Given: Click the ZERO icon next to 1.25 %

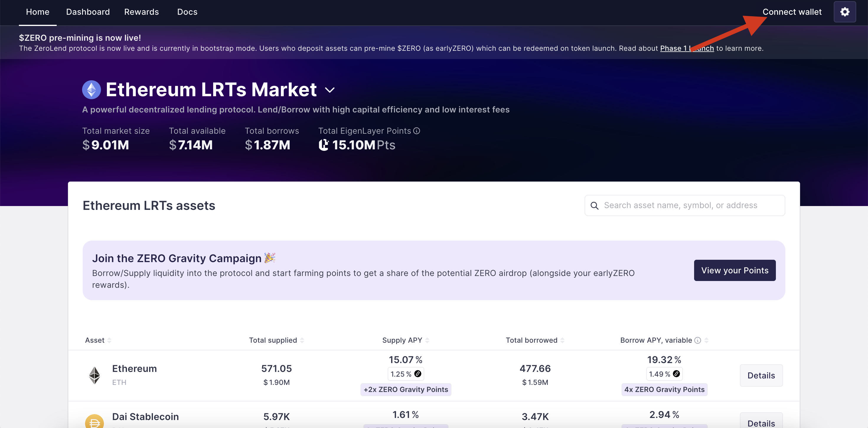Looking at the screenshot, I should (x=417, y=374).
